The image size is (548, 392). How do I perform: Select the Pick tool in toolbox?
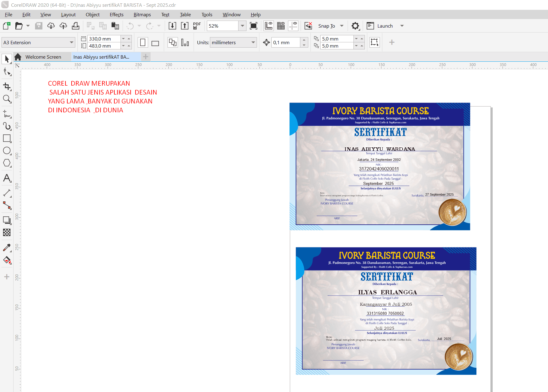[7, 59]
